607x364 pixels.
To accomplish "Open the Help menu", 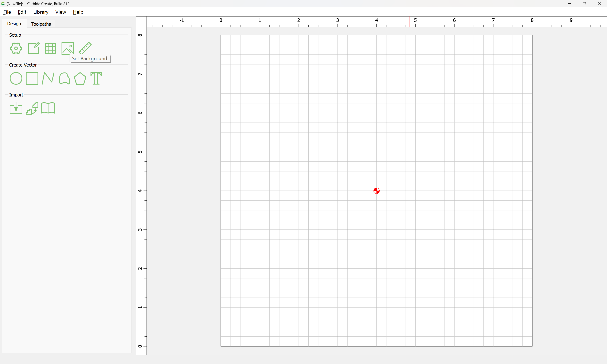I will pyautogui.click(x=78, y=12).
